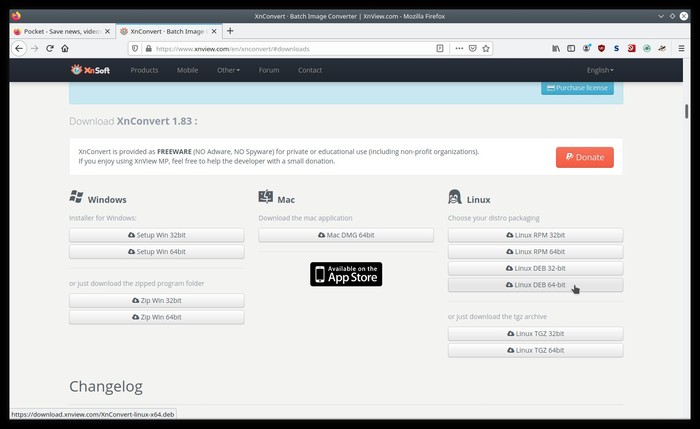Close the XnConvert tab

pos(214,31)
